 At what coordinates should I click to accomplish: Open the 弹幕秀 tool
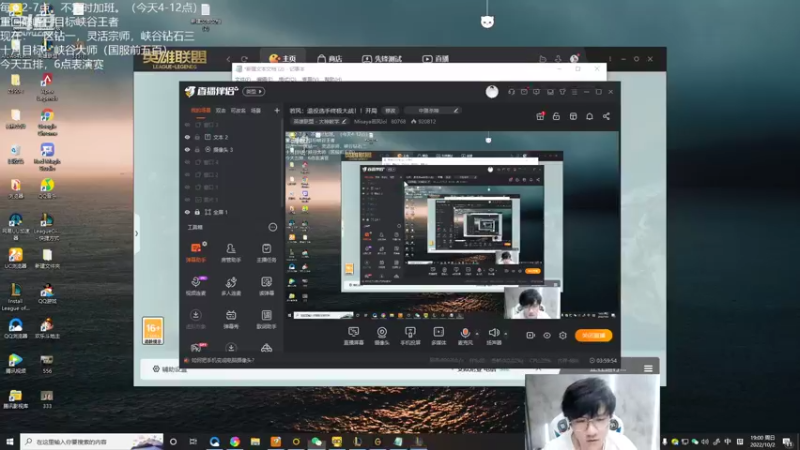pyautogui.click(x=231, y=319)
